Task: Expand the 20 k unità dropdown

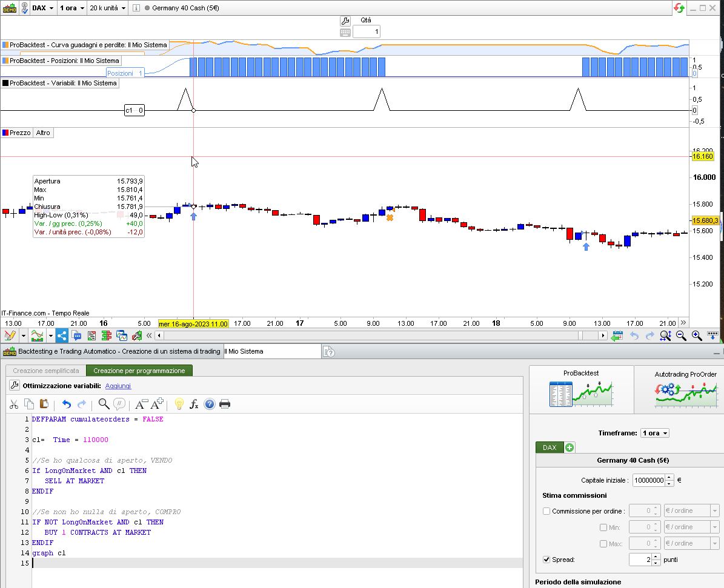Action: 107,8
